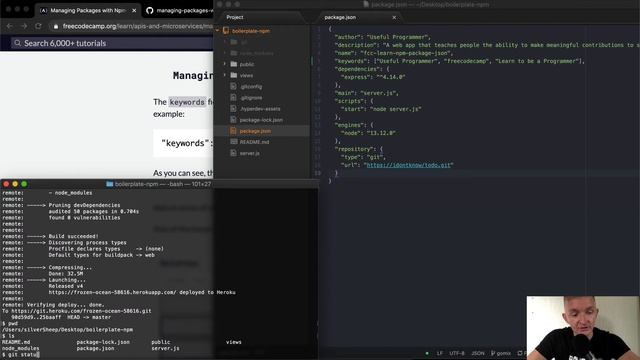The height and width of the screenshot is (360, 640).
Task: Click the browser forward arrow
Action: click(24, 26)
